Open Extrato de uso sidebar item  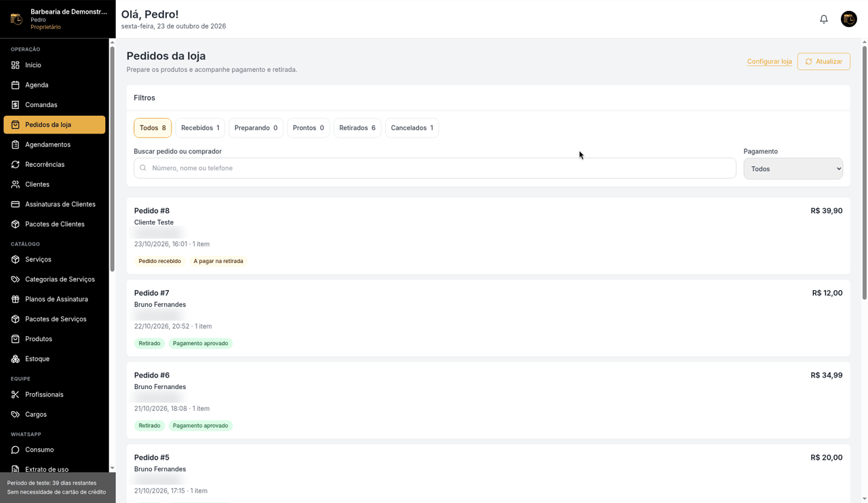point(54,469)
